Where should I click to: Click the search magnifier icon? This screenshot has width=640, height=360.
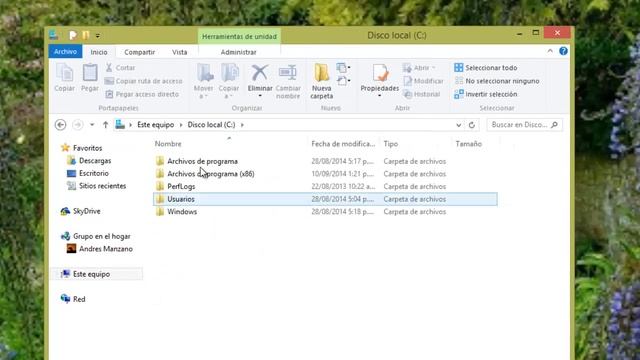[554, 124]
